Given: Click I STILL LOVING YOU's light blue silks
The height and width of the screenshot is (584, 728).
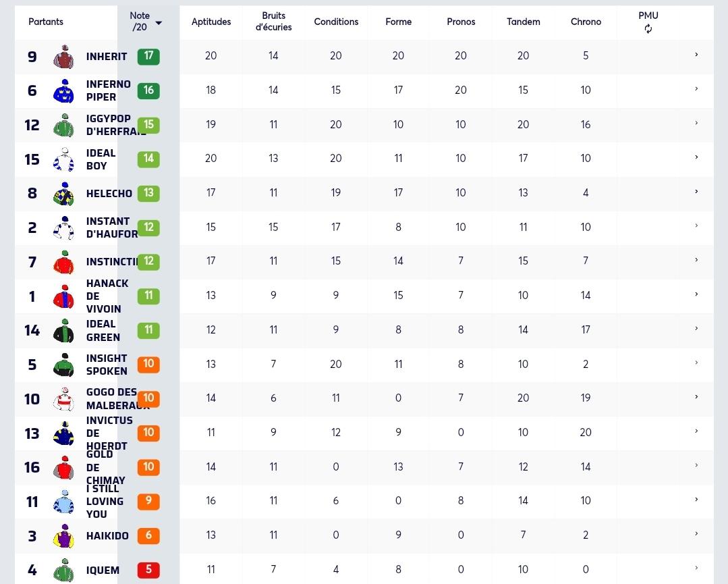Looking at the screenshot, I should coord(64,502).
